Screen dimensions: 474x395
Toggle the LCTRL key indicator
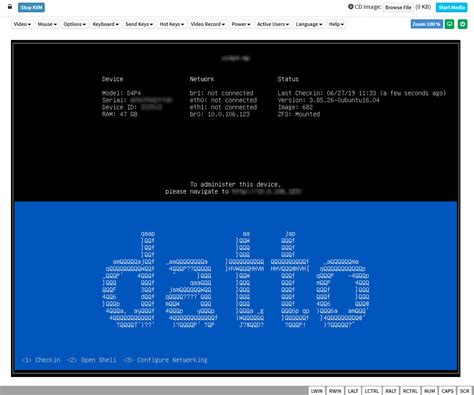pyautogui.click(x=372, y=391)
